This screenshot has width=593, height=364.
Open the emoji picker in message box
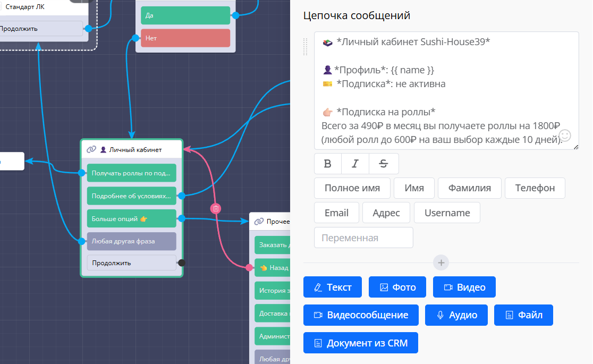click(565, 136)
